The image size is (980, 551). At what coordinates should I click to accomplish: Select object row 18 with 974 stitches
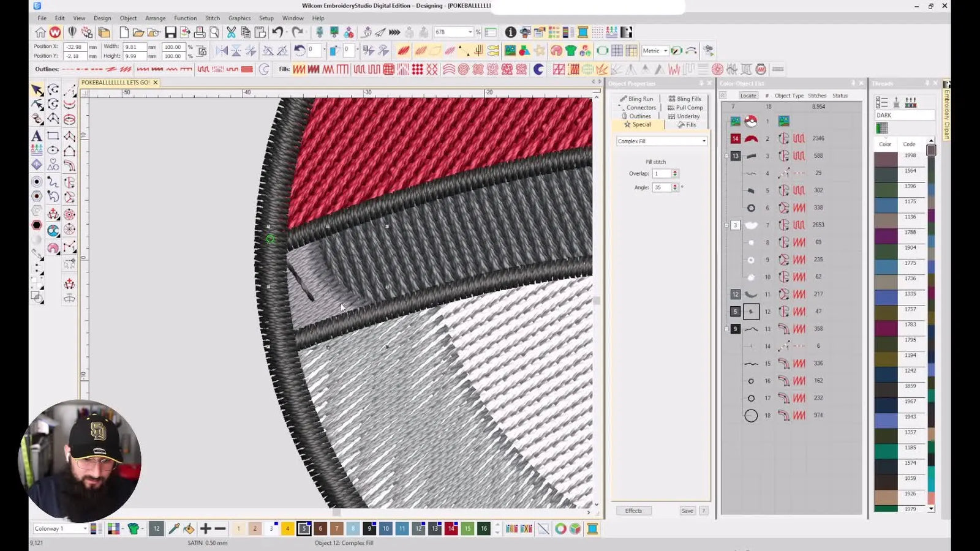(x=790, y=416)
